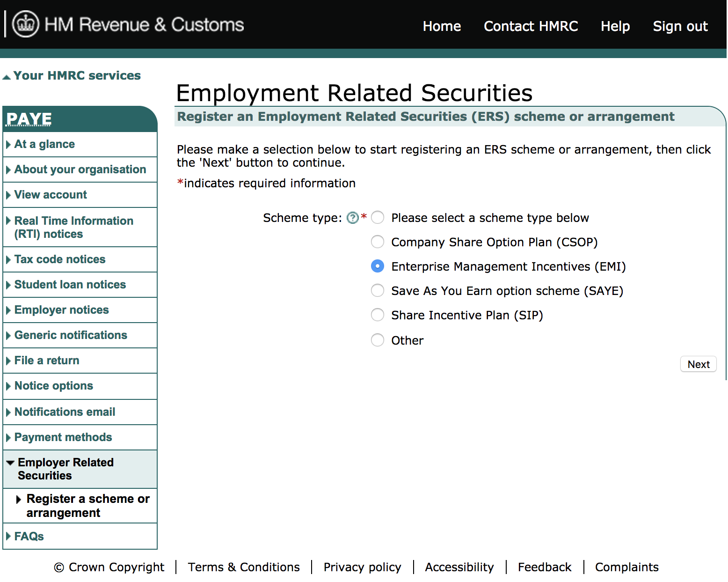Open the Contact HMRC menu item

click(x=531, y=26)
